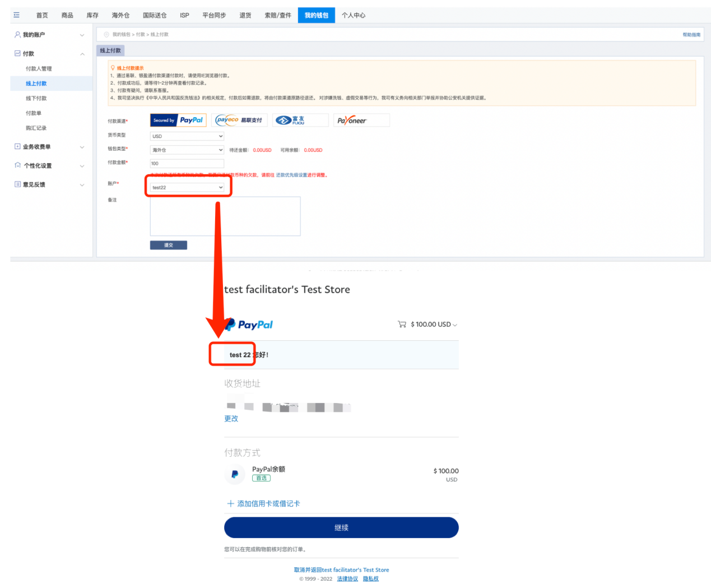Click the plus icon before 添加信用卡或借记卡
Screen dimensions: 711x588
[x=230, y=504]
